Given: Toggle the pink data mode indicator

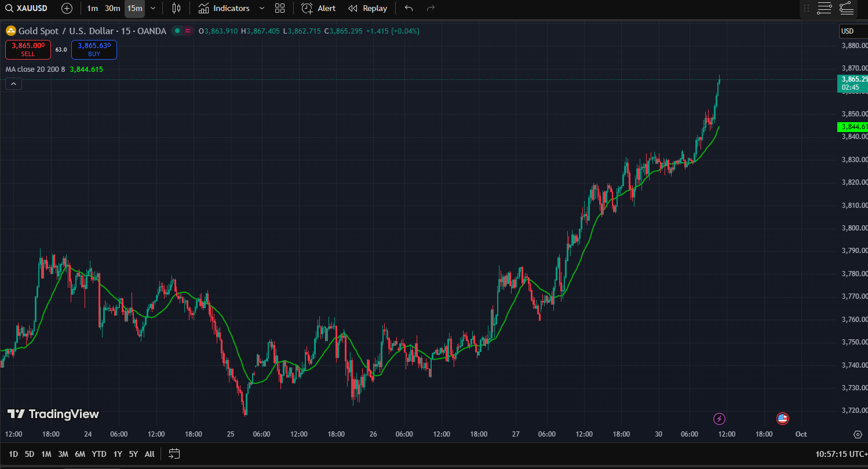Looking at the screenshot, I should [x=188, y=31].
